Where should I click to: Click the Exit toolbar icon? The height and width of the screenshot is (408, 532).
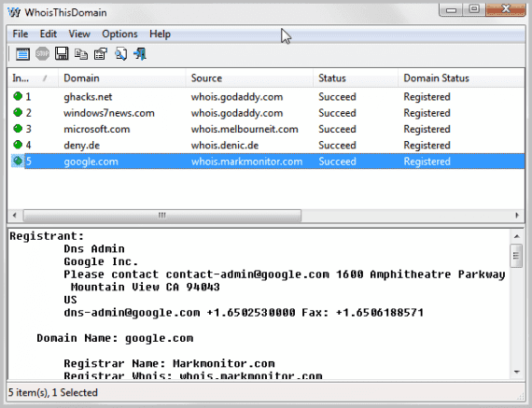[x=140, y=54]
